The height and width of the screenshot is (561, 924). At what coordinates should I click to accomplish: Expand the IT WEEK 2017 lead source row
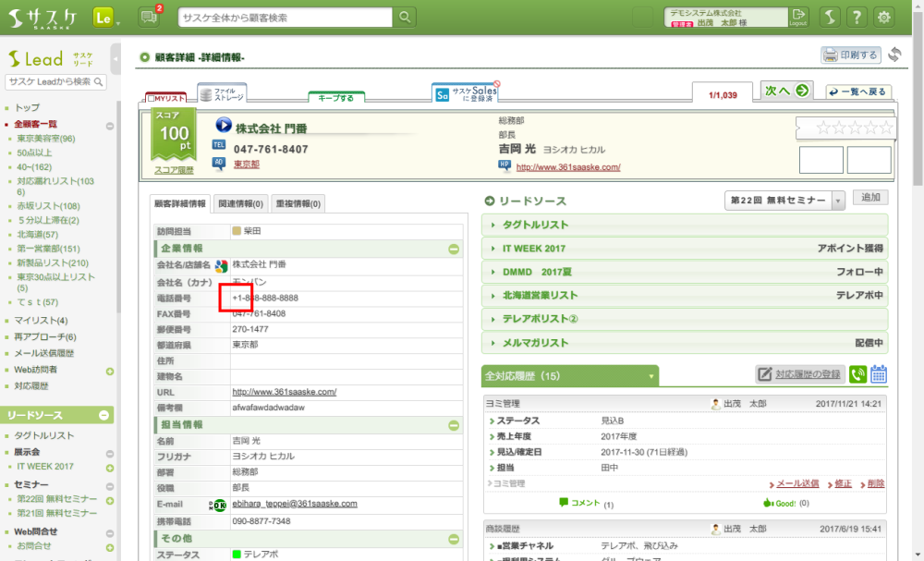click(685, 248)
